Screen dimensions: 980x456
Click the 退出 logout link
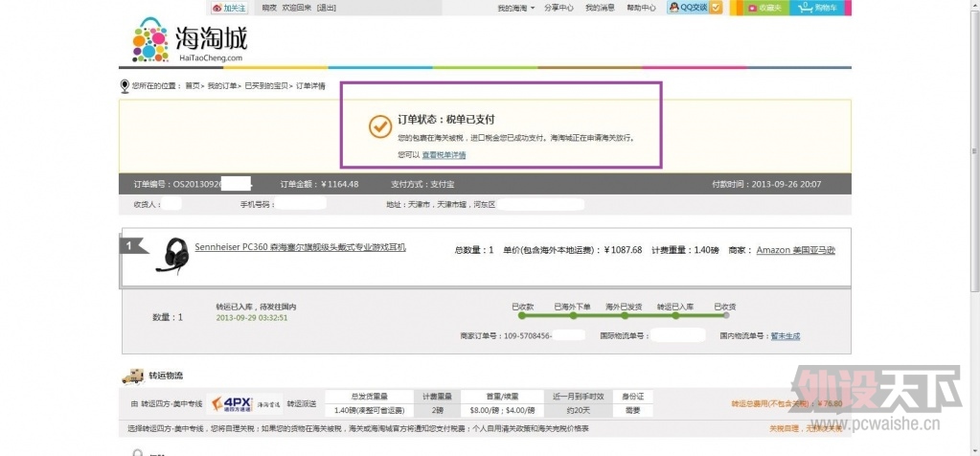click(x=327, y=8)
